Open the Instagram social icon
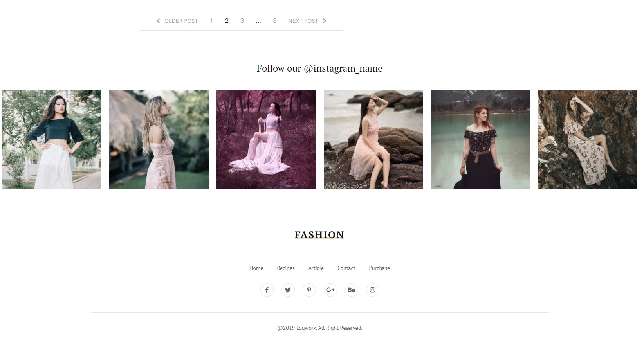 tap(373, 290)
